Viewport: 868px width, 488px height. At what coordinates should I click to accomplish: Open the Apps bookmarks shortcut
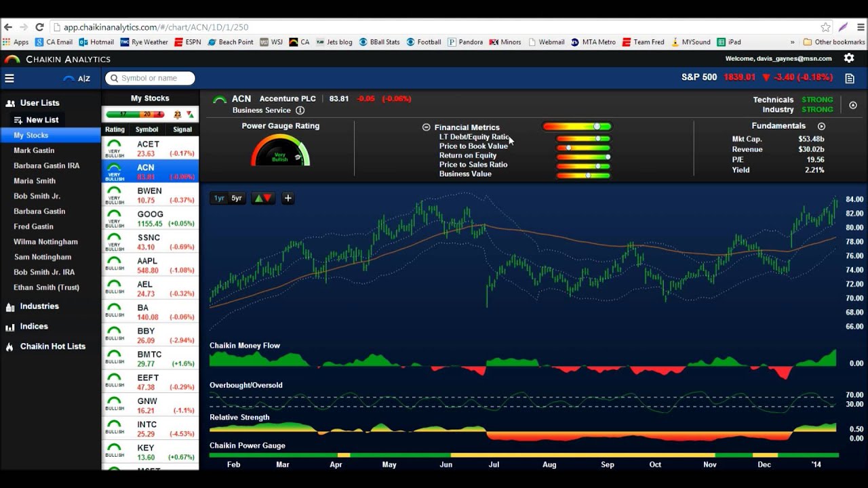(x=16, y=42)
